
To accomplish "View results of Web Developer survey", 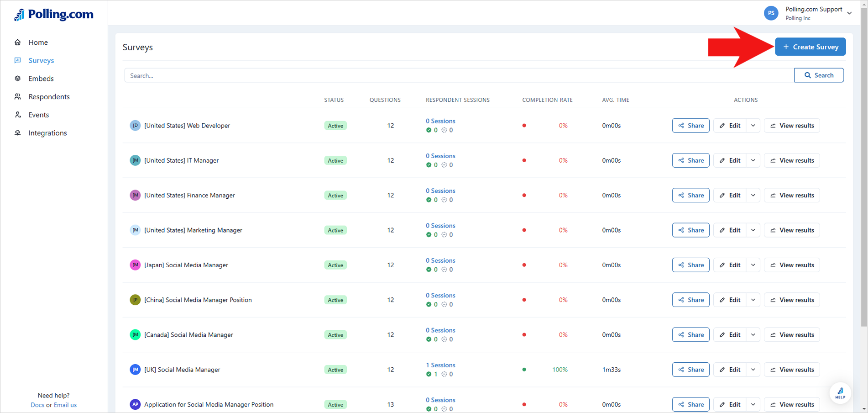I will (792, 126).
